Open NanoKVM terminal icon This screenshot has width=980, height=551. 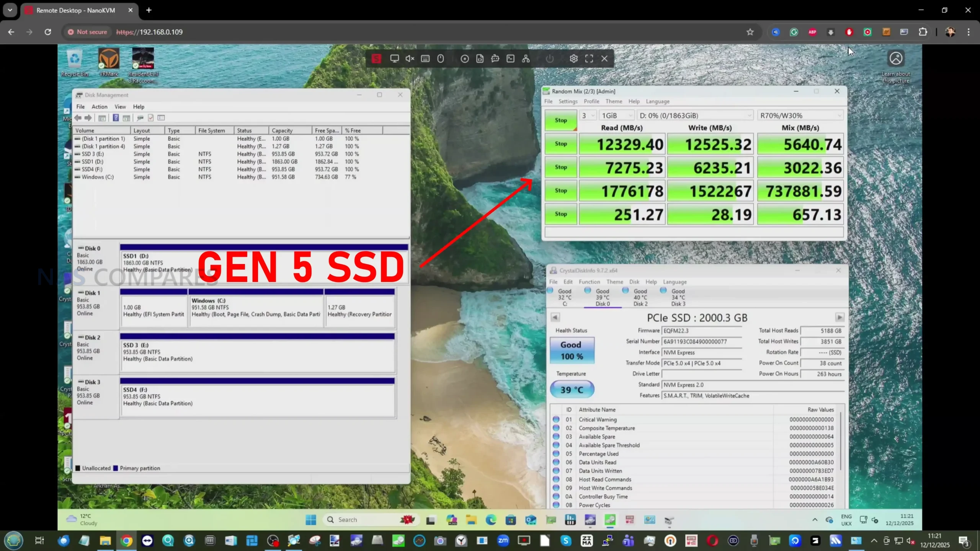pos(511,59)
